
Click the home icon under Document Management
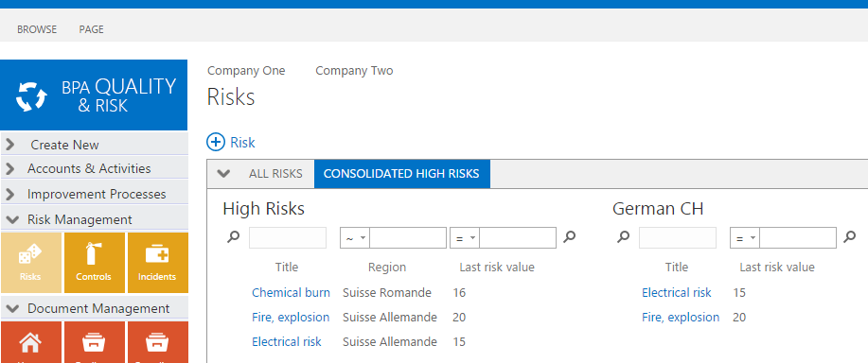[x=30, y=342]
